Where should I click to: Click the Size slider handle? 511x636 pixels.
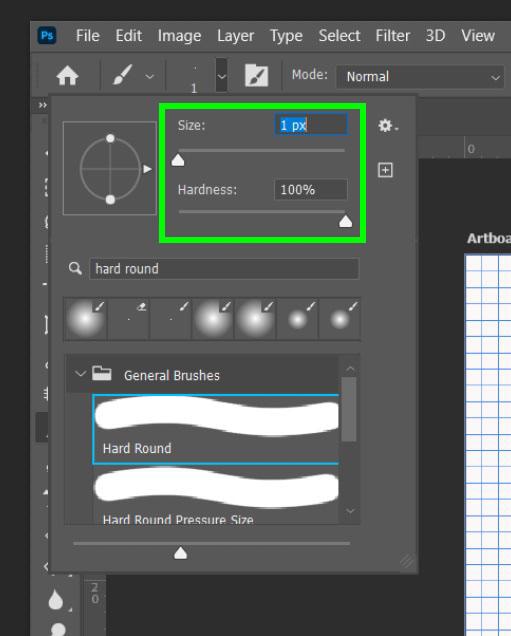(178, 160)
